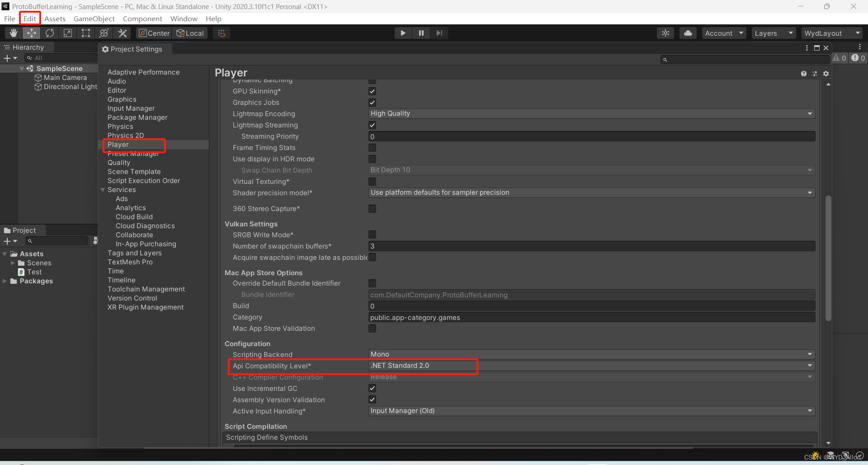
Task: Open Scripting Backend dropdown
Action: [x=592, y=354]
